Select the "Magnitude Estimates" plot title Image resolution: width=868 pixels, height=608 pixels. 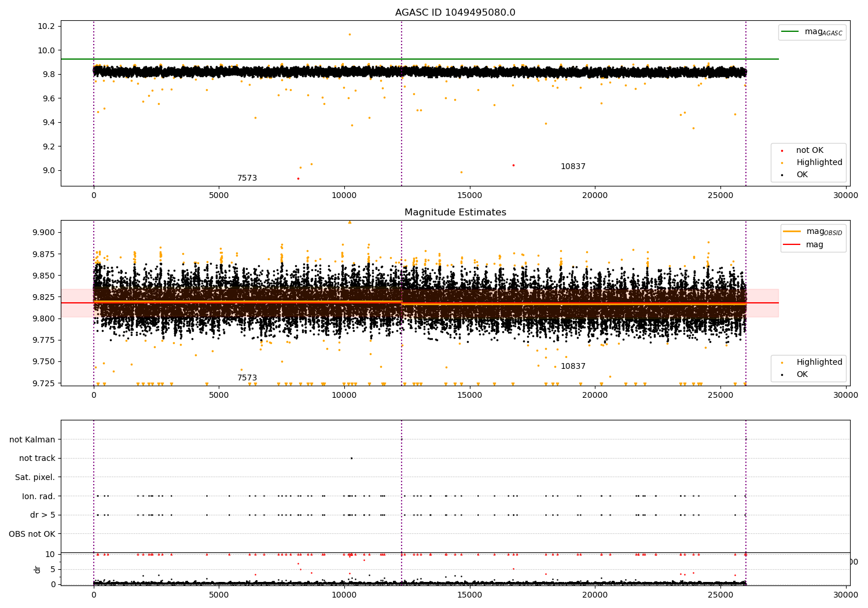(x=455, y=213)
